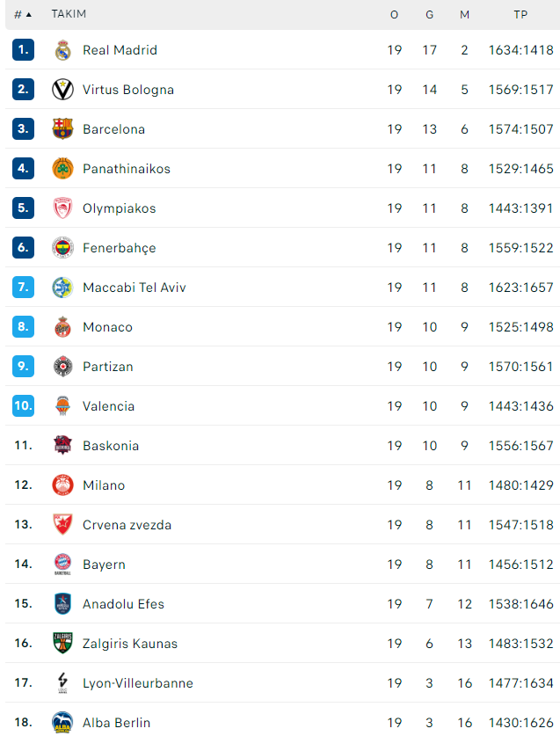Open the Anadolu Efes team link

click(x=123, y=604)
